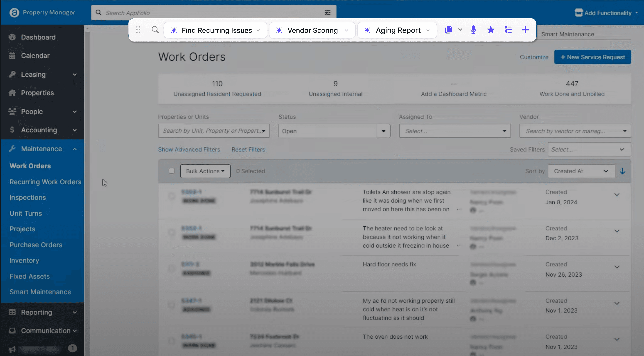Select the Jan 8, 2024 work order checkbox
The height and width of the screenshot is (356, 644).
point(172,196)
